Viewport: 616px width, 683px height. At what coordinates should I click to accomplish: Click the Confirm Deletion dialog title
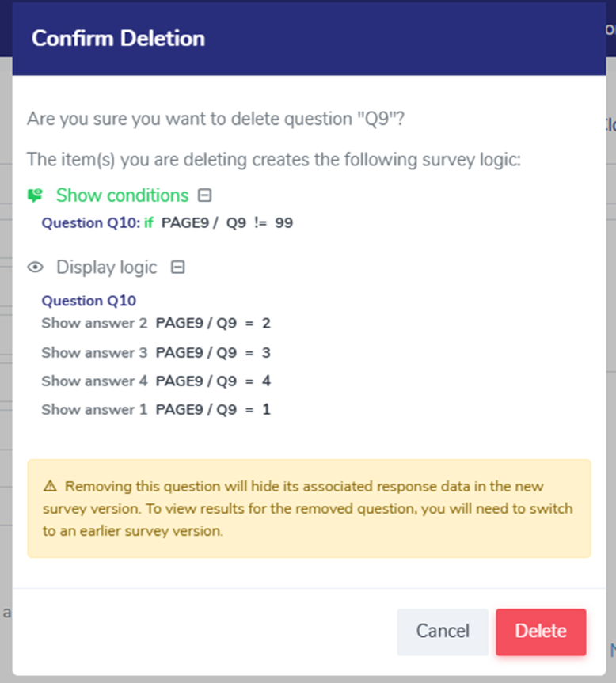pos(118,39)
